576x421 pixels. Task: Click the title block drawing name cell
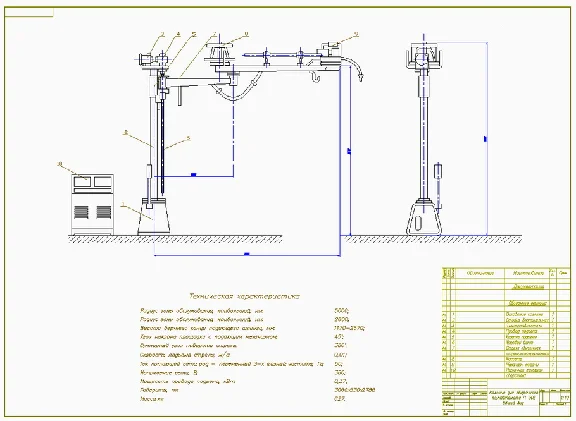513,398
